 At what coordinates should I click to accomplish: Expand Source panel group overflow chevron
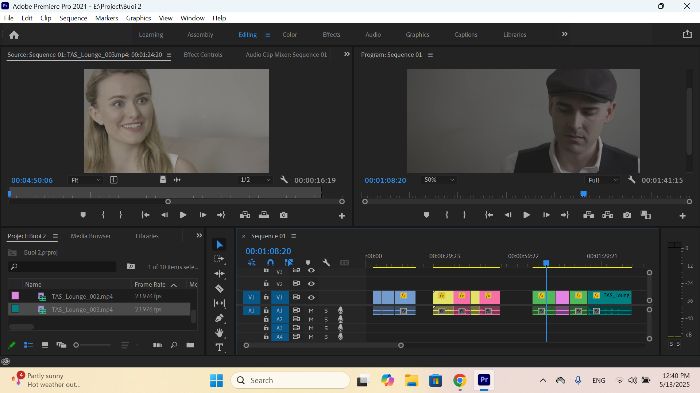pos(347,54)
